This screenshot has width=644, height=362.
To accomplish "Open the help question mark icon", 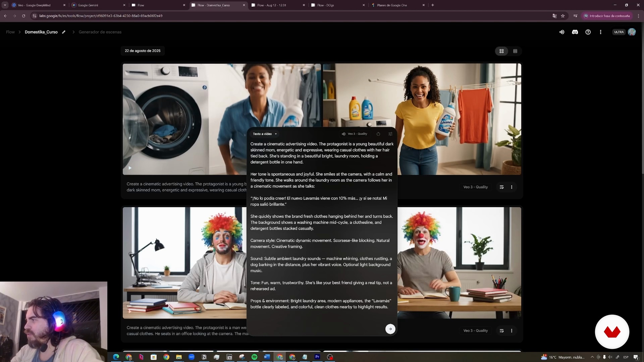I will 588,32.
